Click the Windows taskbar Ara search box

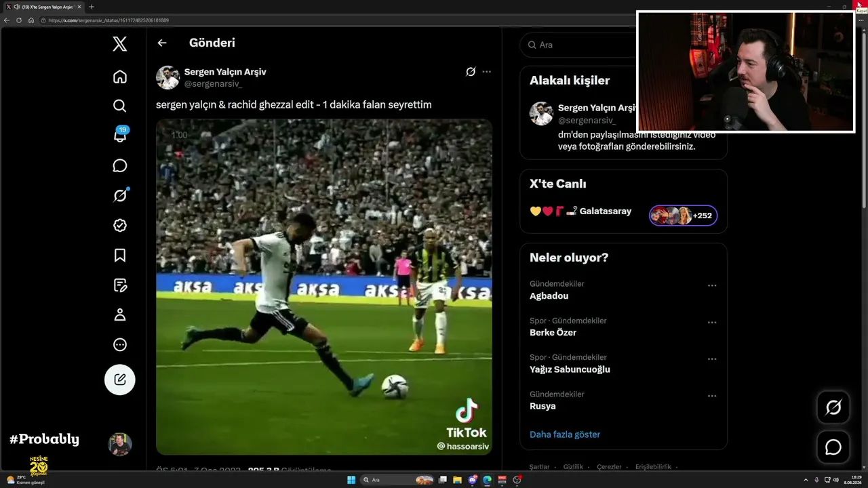(397, 480)
